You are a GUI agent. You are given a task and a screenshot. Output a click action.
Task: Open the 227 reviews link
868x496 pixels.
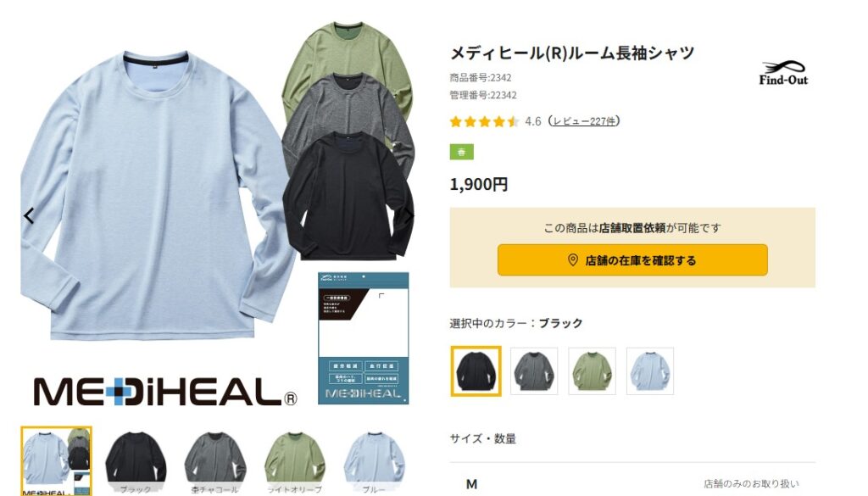click(x=585, y=121)
